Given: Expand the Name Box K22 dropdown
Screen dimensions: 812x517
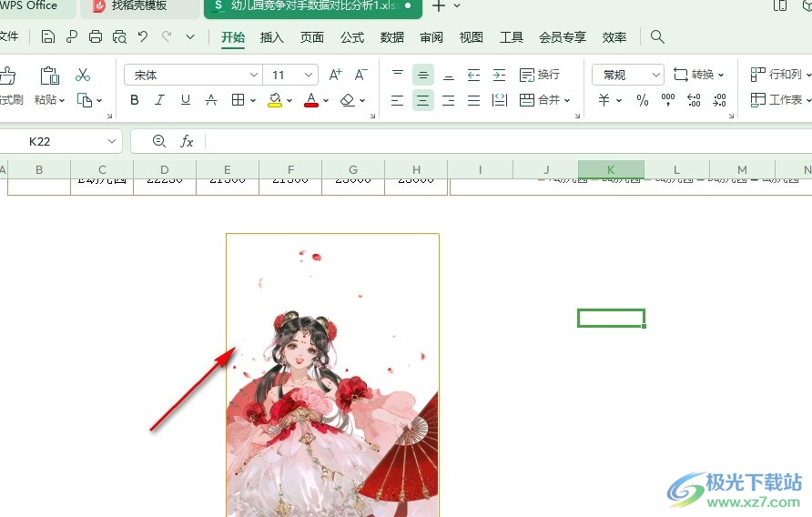Looking at the screenshot, I should [x=111, y=141].
